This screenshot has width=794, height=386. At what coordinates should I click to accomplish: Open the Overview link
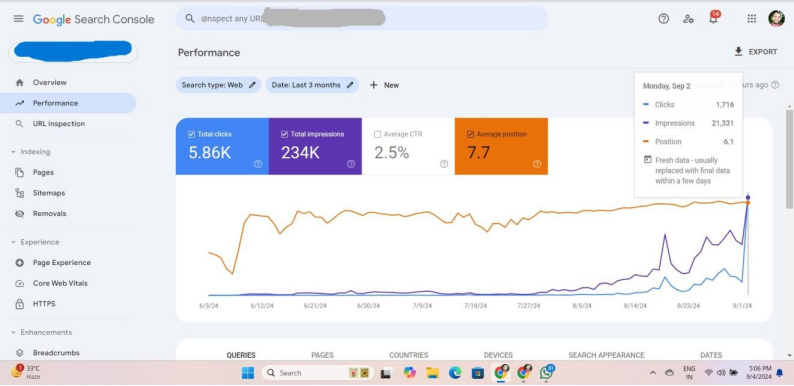tap(50, 83)
